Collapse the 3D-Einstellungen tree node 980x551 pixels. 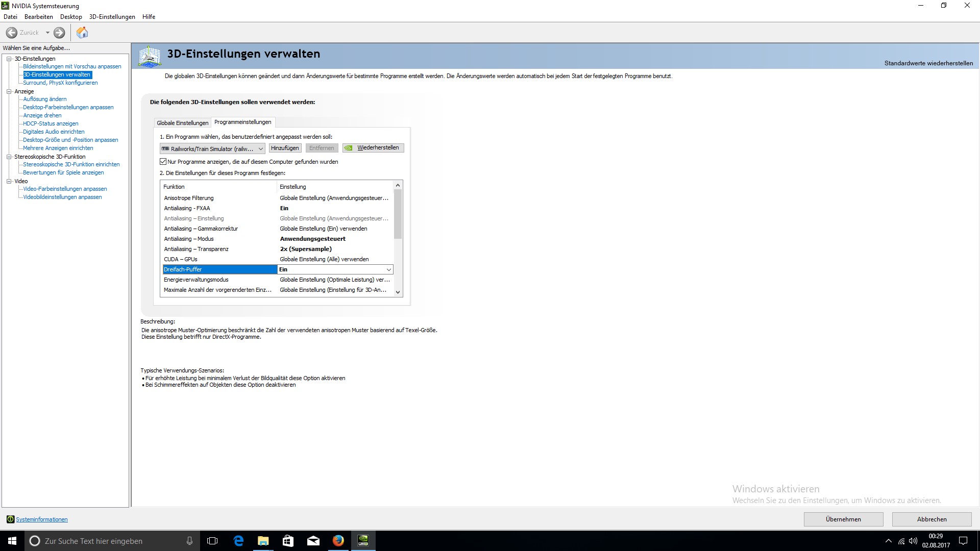pyautogui.click(x=9, y=59)
